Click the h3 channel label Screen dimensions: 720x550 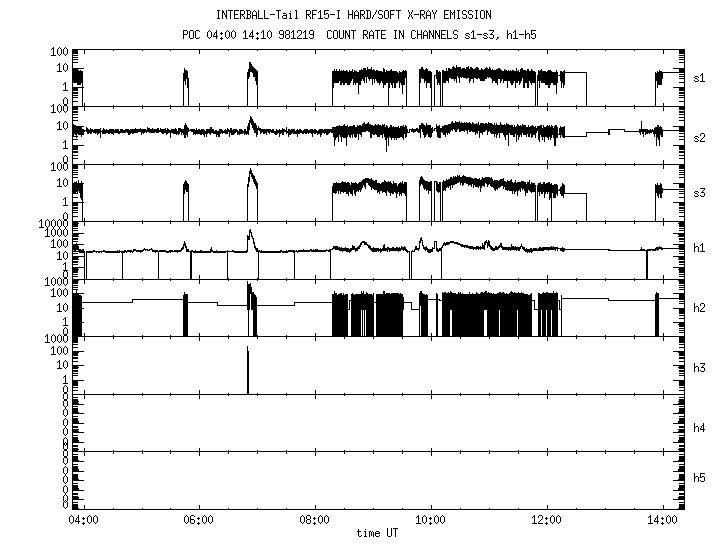click(700, 367)
